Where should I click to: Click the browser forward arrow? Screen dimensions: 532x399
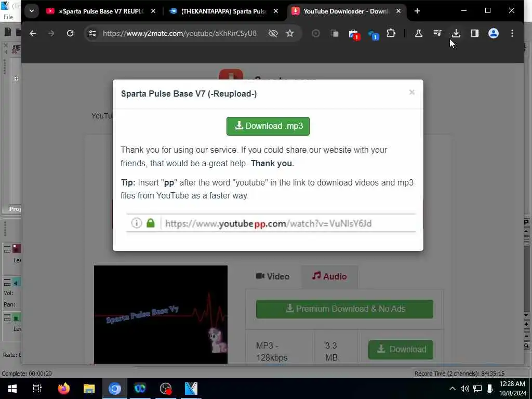click(x=51, y=33)
